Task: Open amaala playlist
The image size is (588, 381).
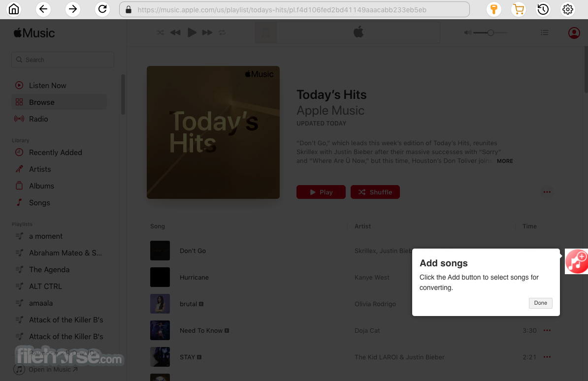Action: [41, 303]
